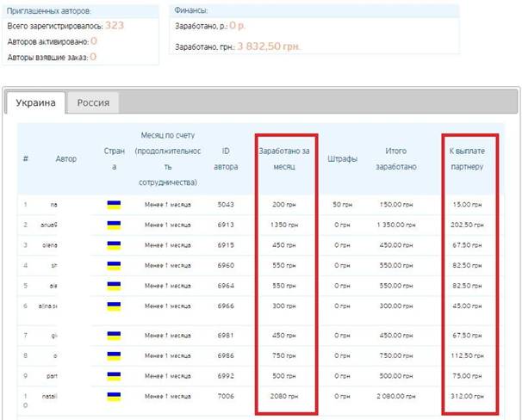This screenshot has width=522, height=420.
Task: Click the flag icon for author 6992
Action: pyautogui.click(x=114, y=376)
